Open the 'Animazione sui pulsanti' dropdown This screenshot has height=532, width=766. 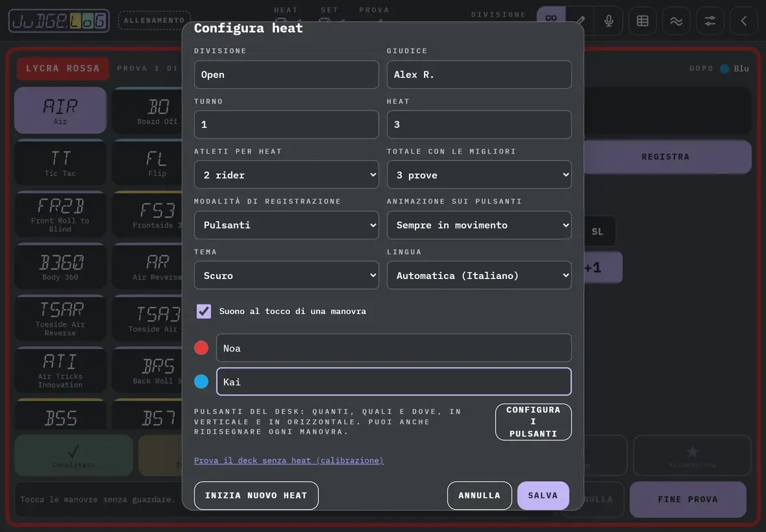pyautogui.click(x=479, y=225)
